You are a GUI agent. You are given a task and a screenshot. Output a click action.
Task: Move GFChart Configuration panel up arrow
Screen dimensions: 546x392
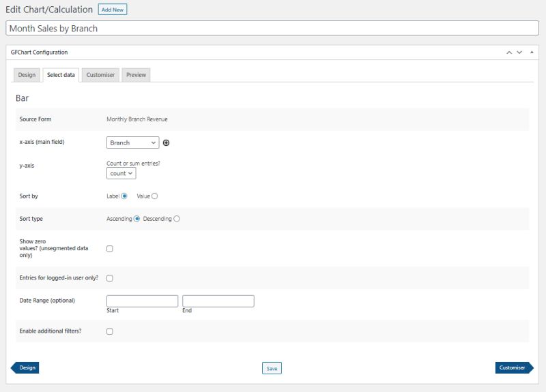click(509, 52)
